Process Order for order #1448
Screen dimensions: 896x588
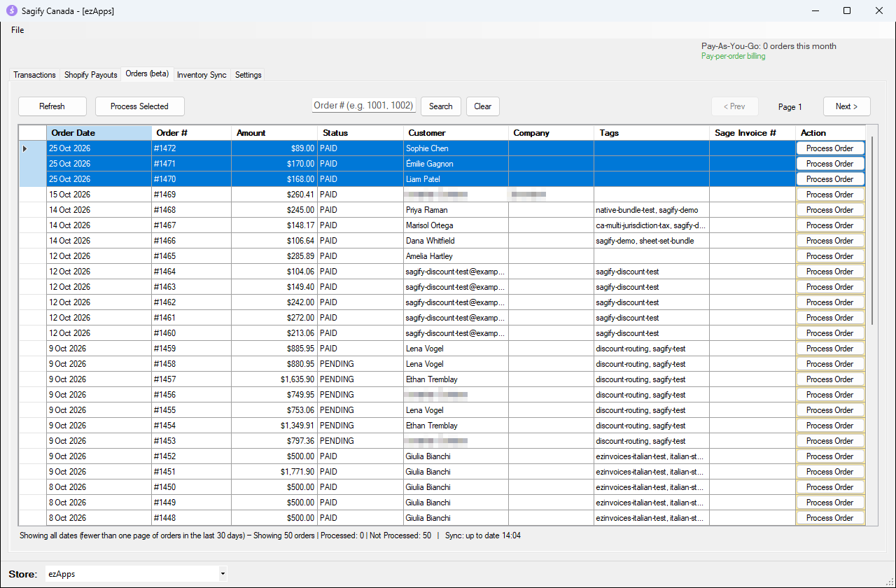click(830, 518)
